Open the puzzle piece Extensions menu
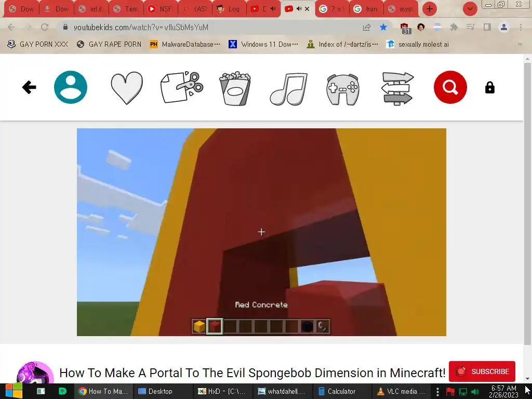 click(x=454, y=27)
